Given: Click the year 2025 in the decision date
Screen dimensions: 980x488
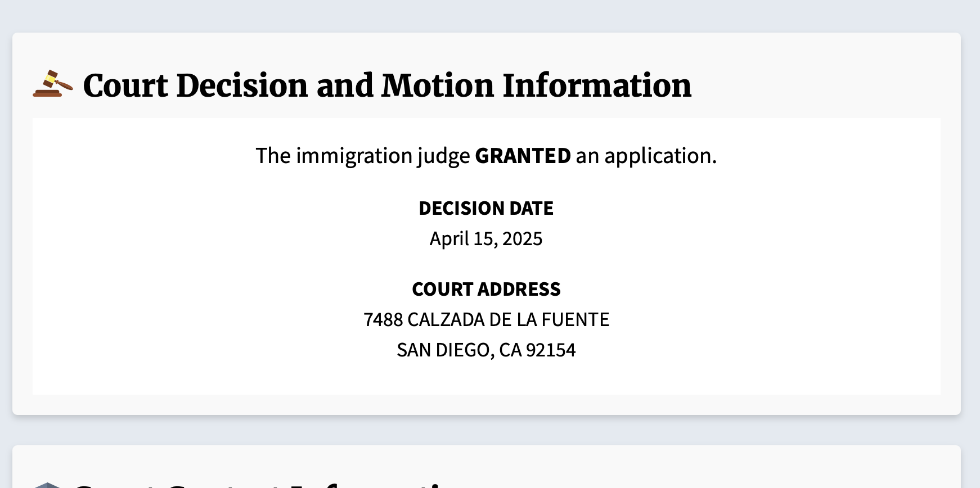Looking at the screenshot, I should [x=522, y=239].
